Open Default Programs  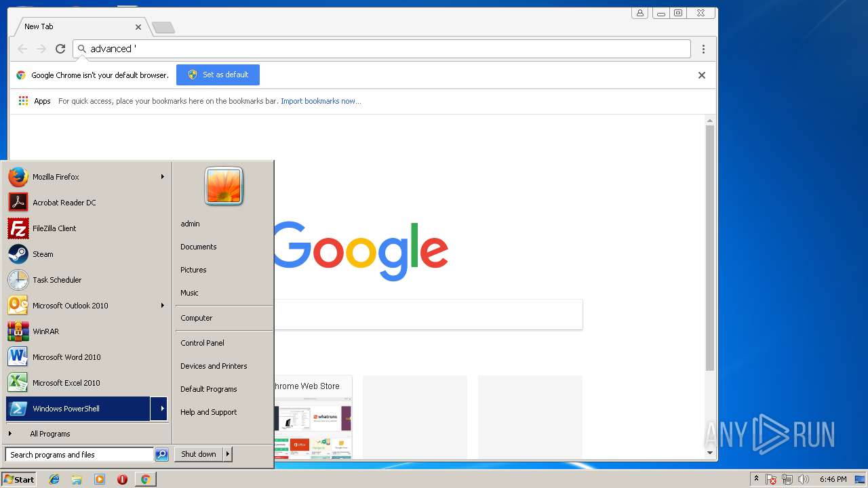[209, 389]
